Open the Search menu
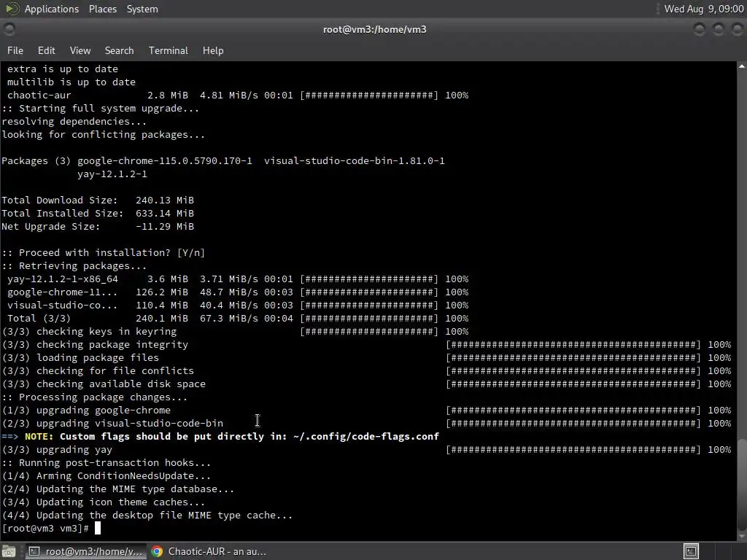 pyautogui.click(x=119, y=50)
